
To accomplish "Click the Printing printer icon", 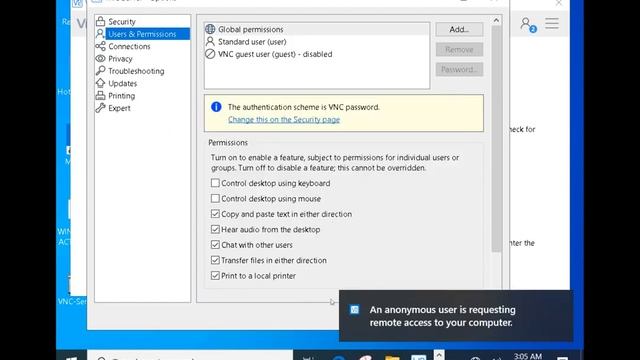I will pyautogui.click(x=100, y=96).
